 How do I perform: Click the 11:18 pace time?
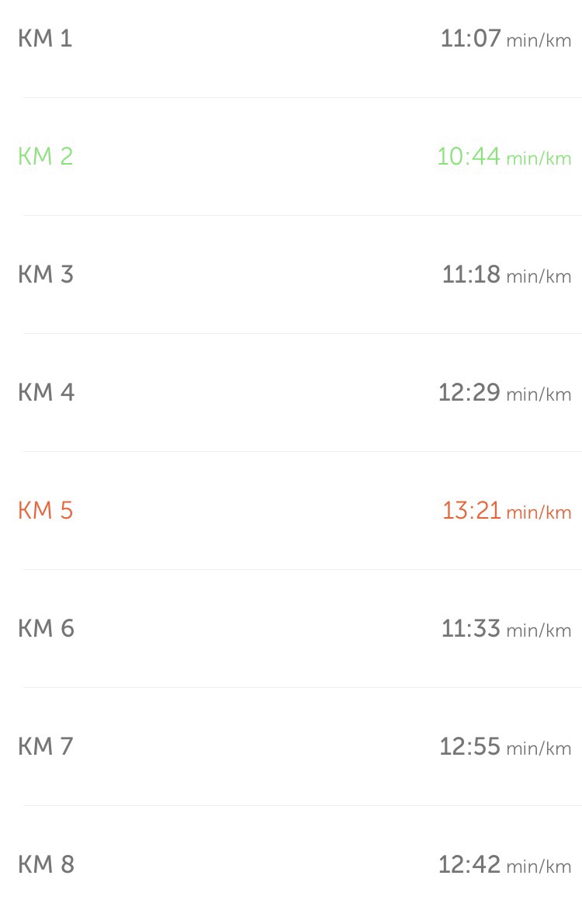(x=471, y=275)
